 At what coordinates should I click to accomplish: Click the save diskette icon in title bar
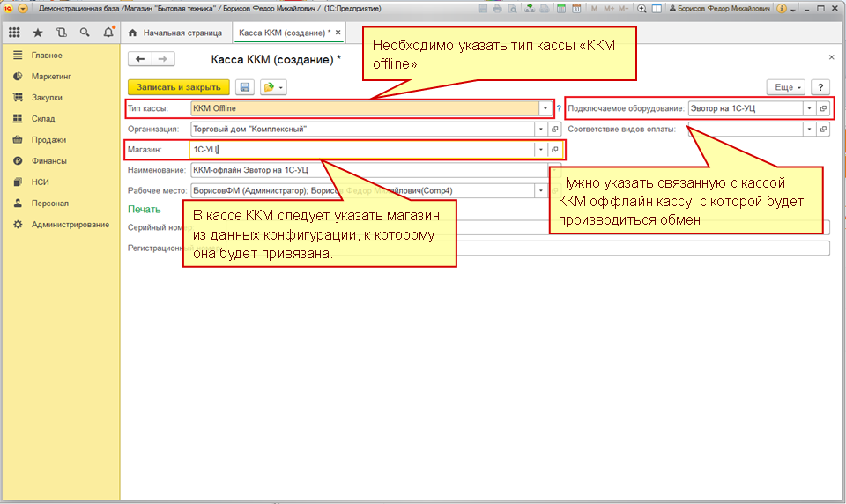tap(483, 9)
